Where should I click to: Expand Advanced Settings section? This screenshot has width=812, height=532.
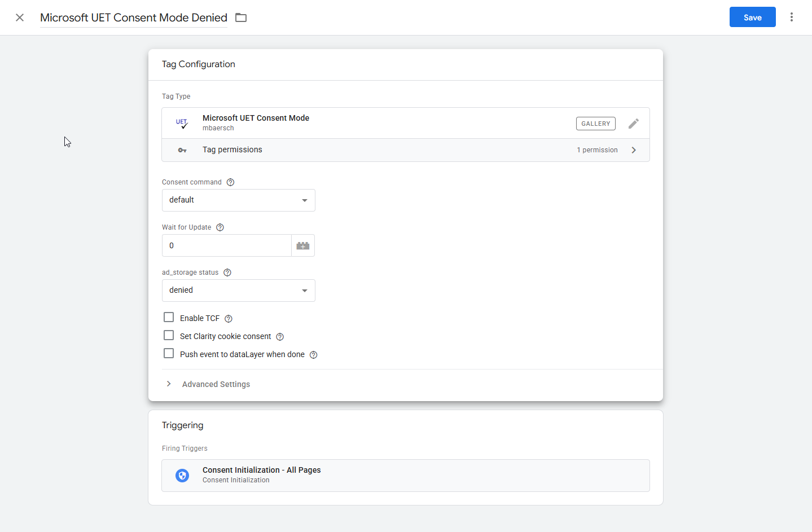tap(216, 384)
